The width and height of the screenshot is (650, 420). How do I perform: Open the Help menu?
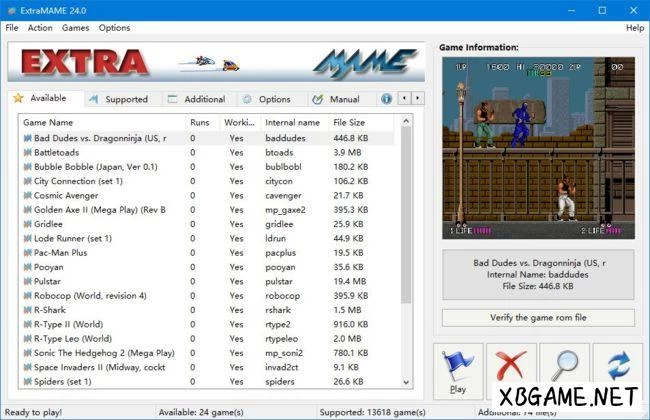point(634,28)
